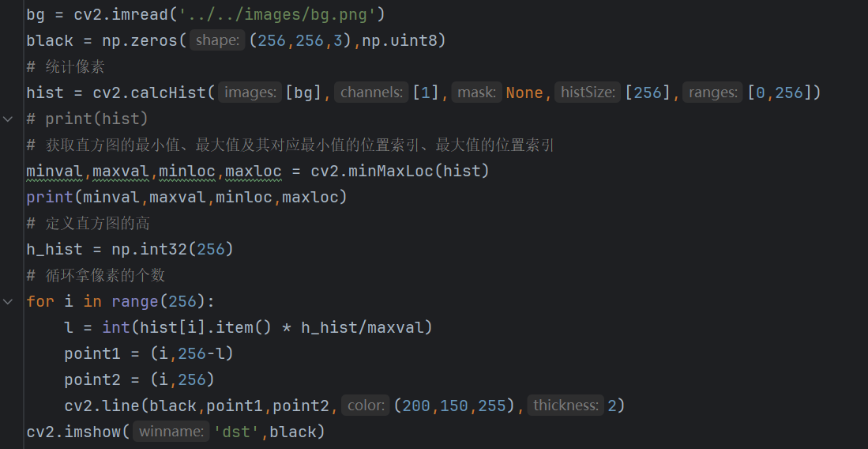Click the comment '# 循环拿像素的个数'

96,276
